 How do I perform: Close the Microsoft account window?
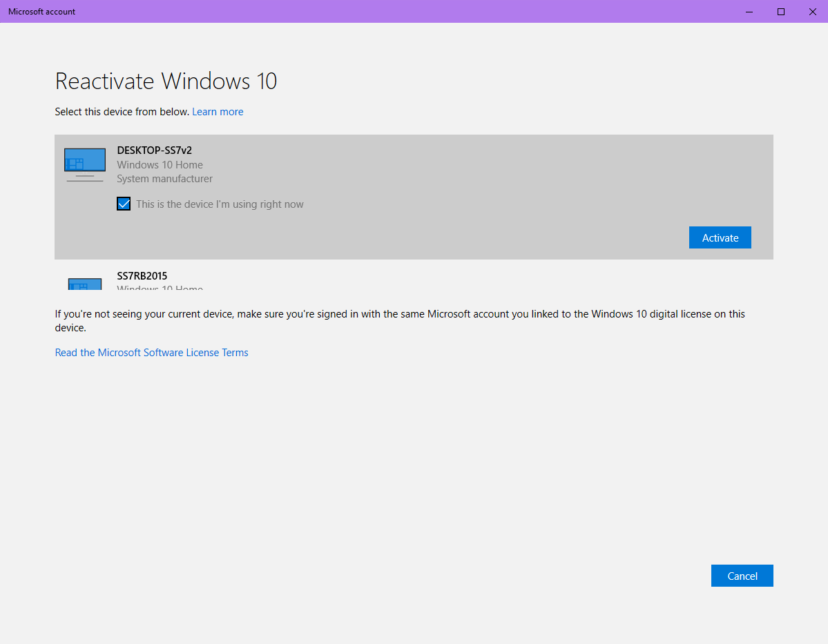tap(812, 12)
